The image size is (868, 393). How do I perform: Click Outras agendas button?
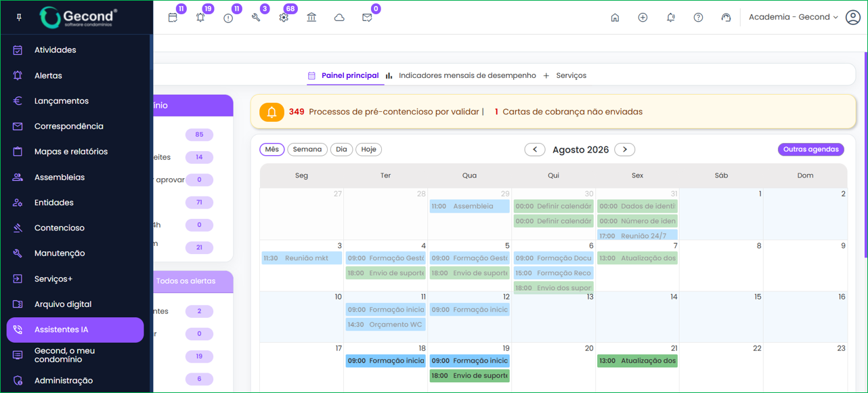[810, 150]
